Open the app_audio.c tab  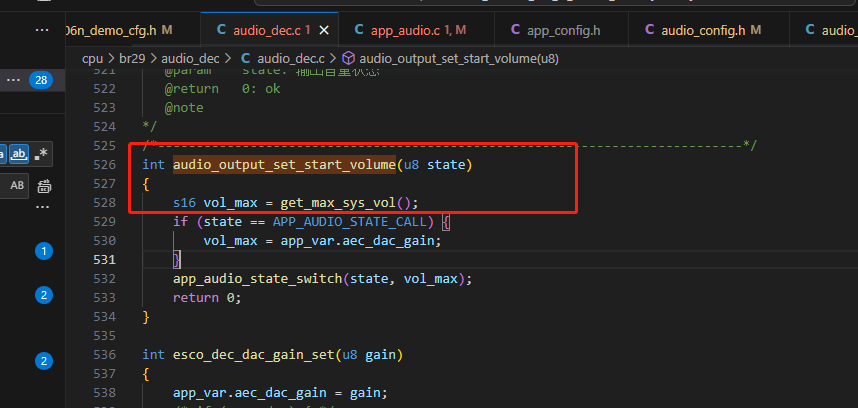point(416,31)
